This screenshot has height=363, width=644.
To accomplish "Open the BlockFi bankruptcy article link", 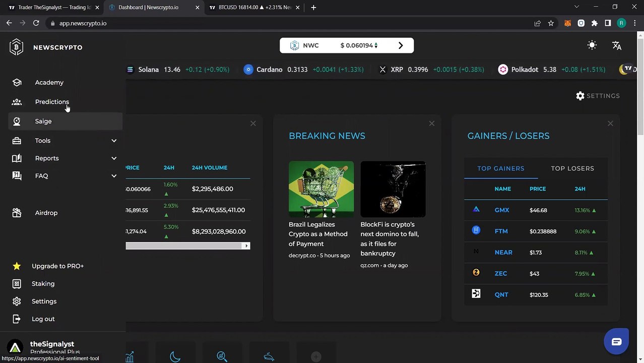I will pyautogui.click(x=390, y=239).
